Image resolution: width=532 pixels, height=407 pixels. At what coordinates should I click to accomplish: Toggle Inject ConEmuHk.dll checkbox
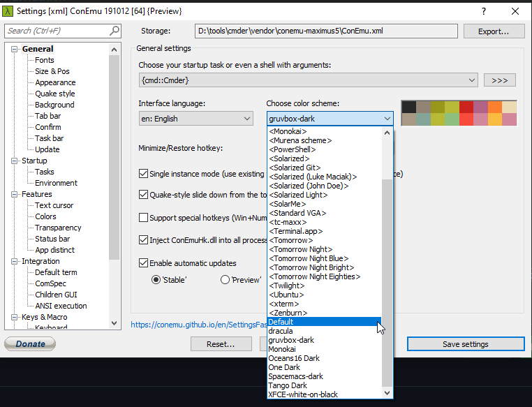[144, 240]
